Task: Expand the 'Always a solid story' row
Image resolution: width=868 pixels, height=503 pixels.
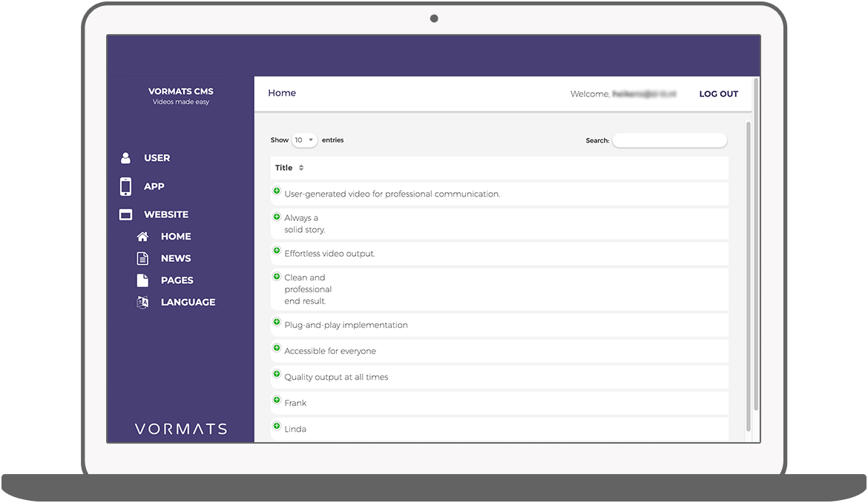Action: (277, 217)
